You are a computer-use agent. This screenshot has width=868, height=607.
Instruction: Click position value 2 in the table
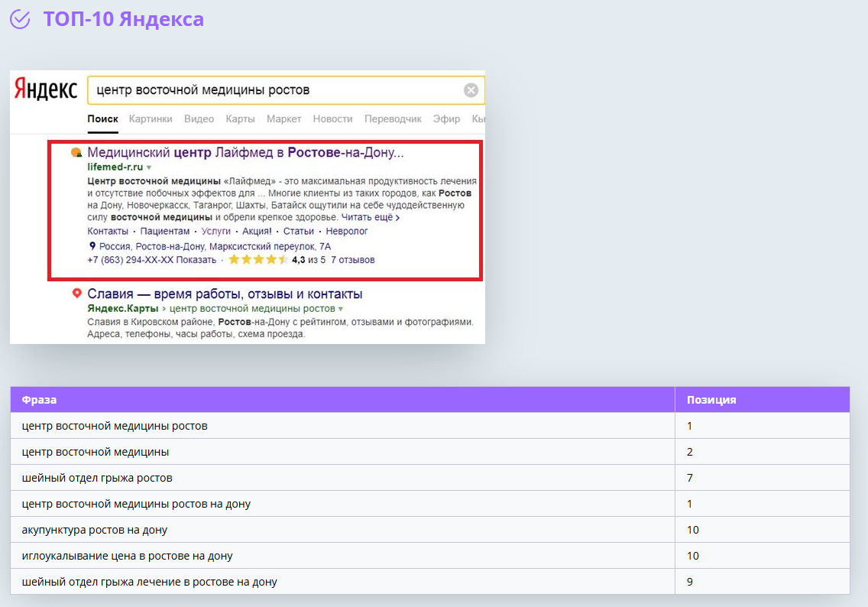point(690,452)
